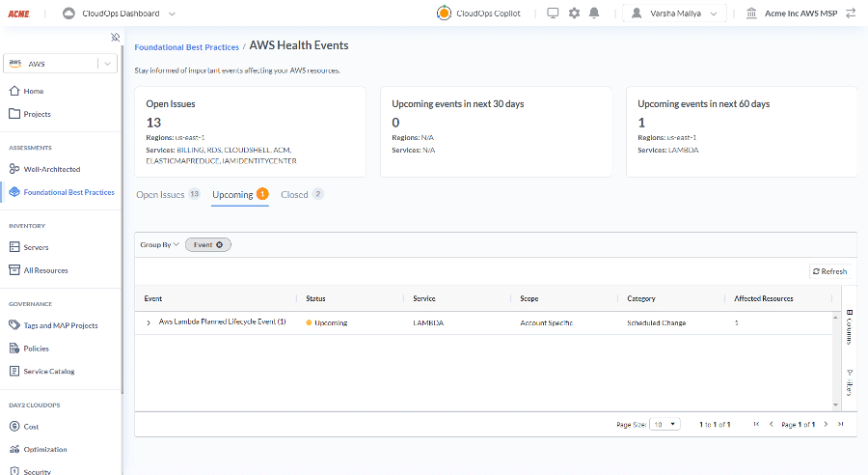Screen dimensions: 868x475
Task: Open the settings gear icon
Action: (x=574, y=14)
